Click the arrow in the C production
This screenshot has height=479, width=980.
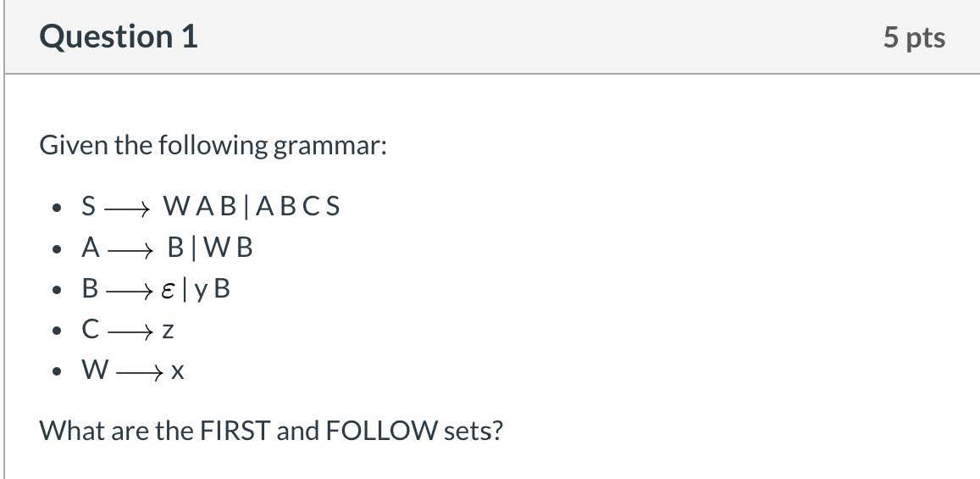(133, 331)
